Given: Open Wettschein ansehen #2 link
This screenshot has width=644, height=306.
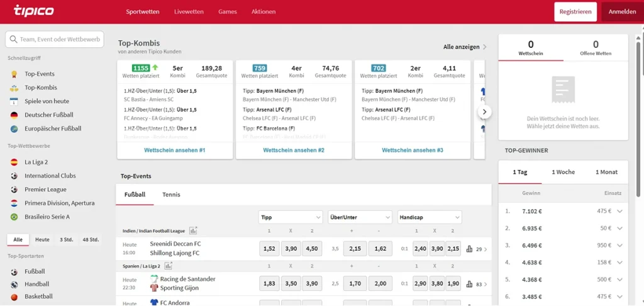Looking at the screenshot, I should (x=294, y=150).
